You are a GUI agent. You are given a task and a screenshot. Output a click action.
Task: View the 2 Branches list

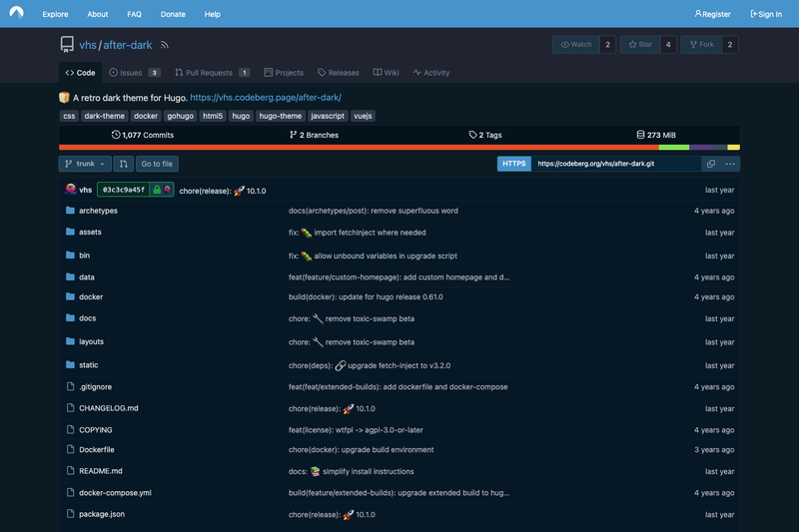click(314, 135)
